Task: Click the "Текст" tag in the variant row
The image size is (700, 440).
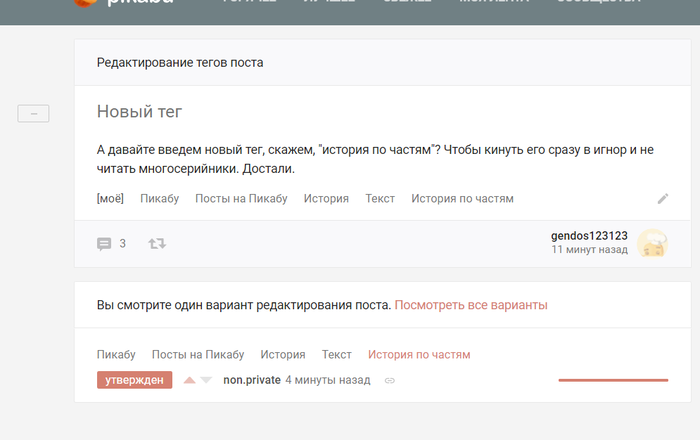Action: [336, 355]
